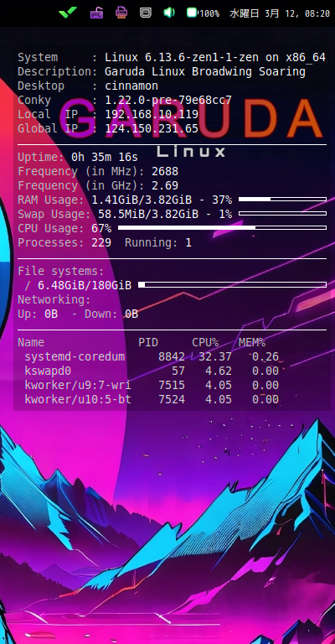The height and width of the screenshot is (644, 335).
Task: Click CPU value '4.62' for kswapd0
Action: pos(218,371)
